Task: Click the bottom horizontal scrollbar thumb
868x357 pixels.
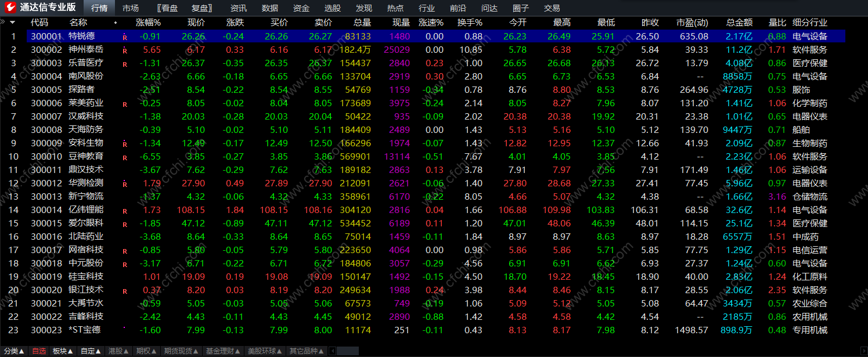Action: pyautogui.click(x=348, y=351)
